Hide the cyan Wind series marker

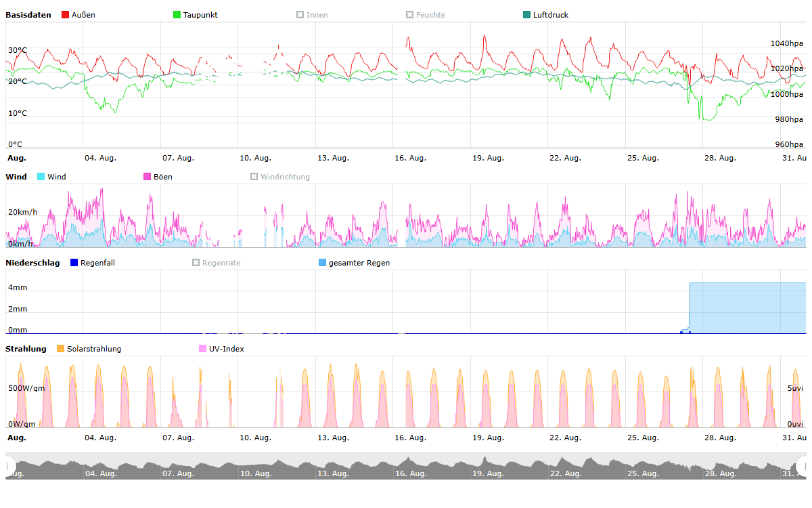pyautogui.click(x=41, y=177)
